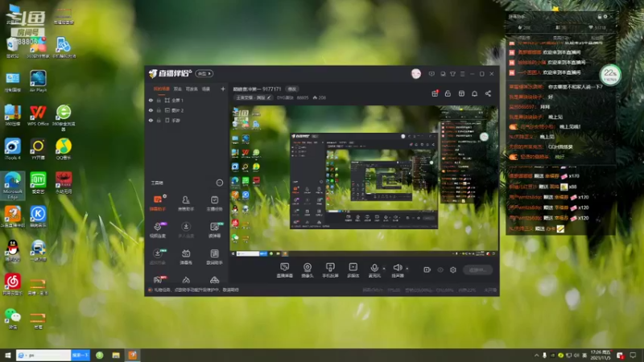The height and width of the screenshot is (362, 644).
Task: Click the microphone icon in bottom bar
Action: (x=374, y=269)
